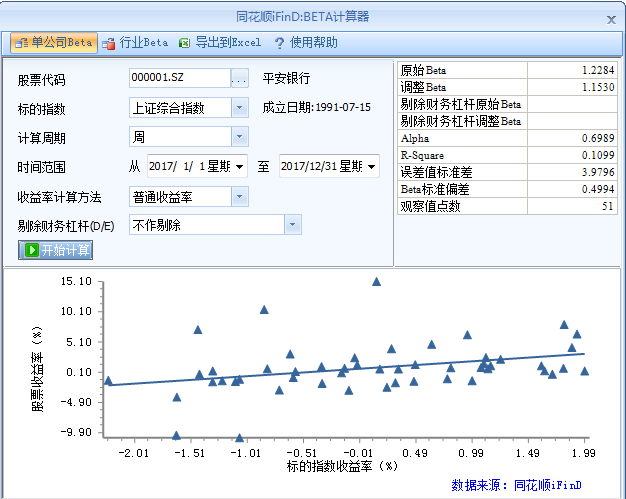Expand the 标的指数 dropdown
This screenshot has height=499, width=626.
[x=240, y=107]
